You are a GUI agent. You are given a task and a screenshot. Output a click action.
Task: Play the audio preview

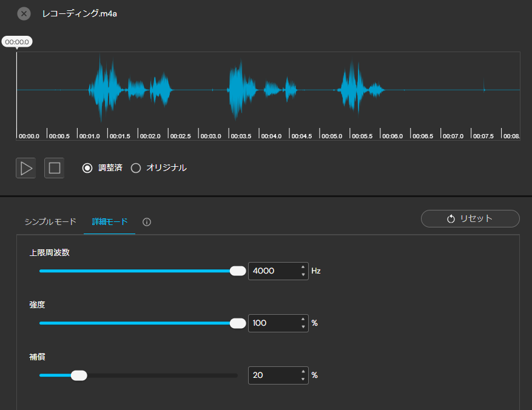coord(26,168)
